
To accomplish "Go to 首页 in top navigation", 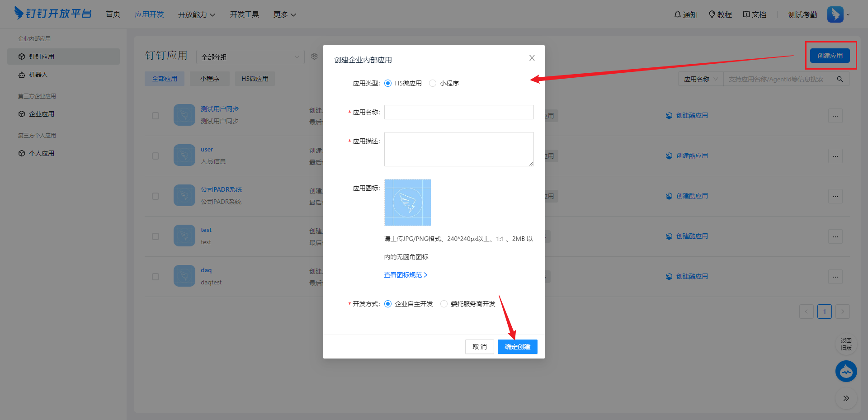I will (x=113, y=14).
